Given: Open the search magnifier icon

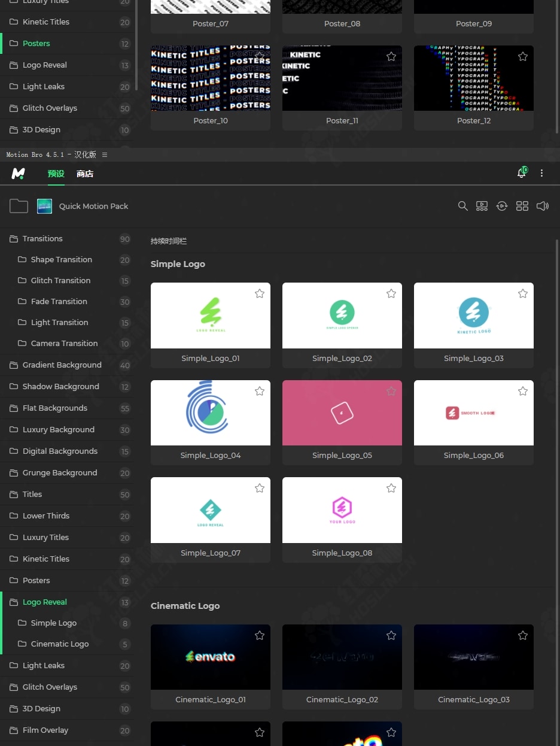Looking at the screenshot, I should point(462,206).
